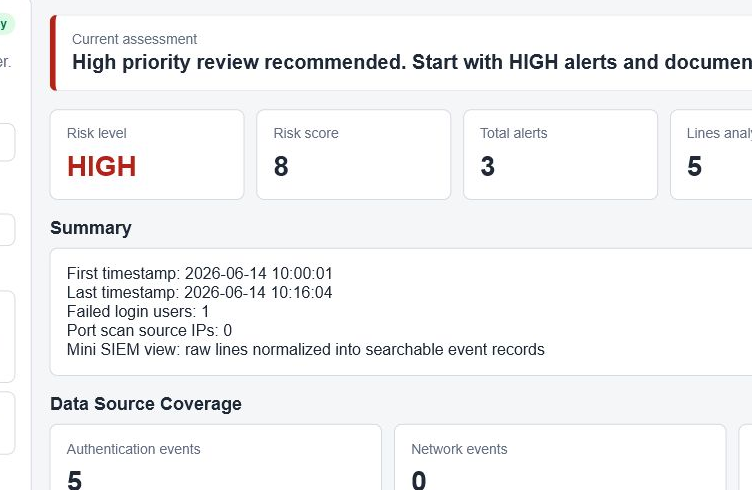This screenshot has width=752, height=490.
Task: Open the Total alerts card
Action: (560, 154)
